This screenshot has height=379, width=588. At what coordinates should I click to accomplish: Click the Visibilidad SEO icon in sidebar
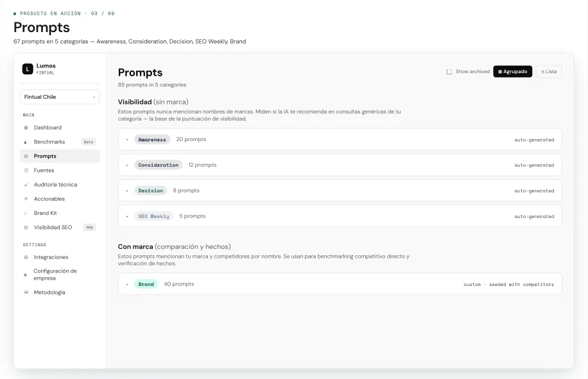[x=26, y=227]
